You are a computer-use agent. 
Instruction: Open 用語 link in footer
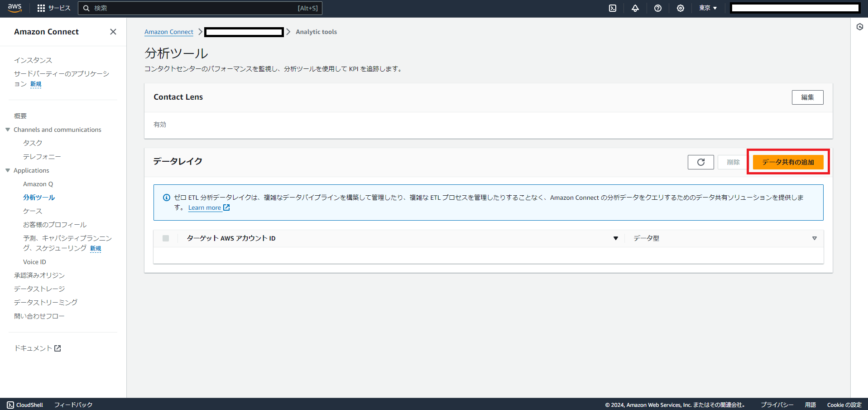[810, 405]
